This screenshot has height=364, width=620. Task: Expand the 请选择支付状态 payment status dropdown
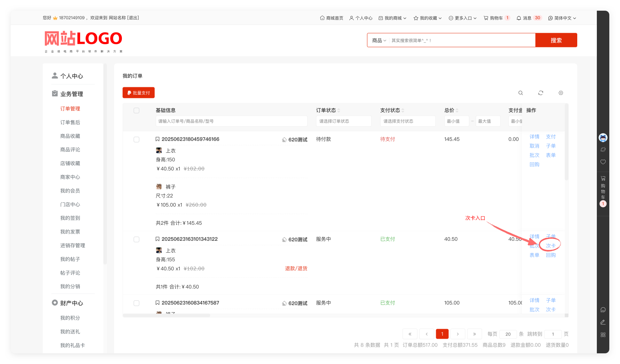[408, 121]
